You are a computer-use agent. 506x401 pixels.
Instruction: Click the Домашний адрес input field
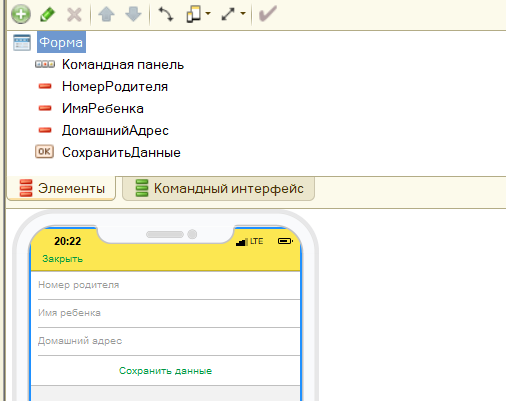[169, 341]
